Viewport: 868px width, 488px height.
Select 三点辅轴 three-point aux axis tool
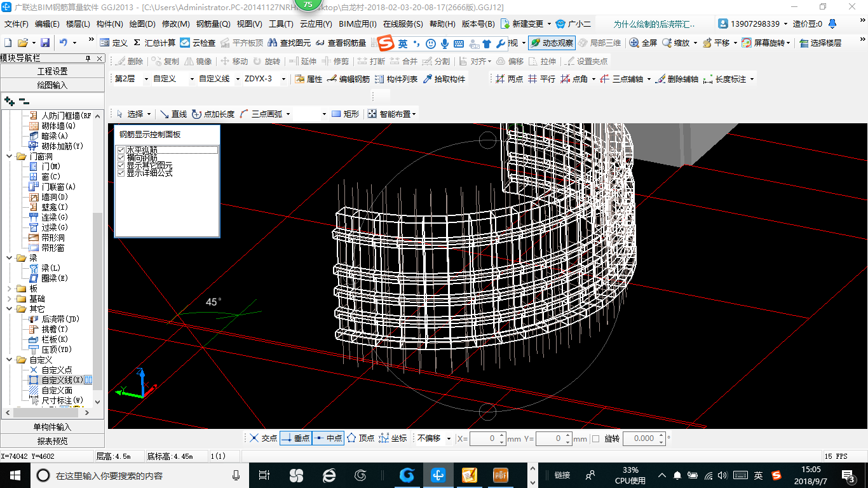pos(621,79)
